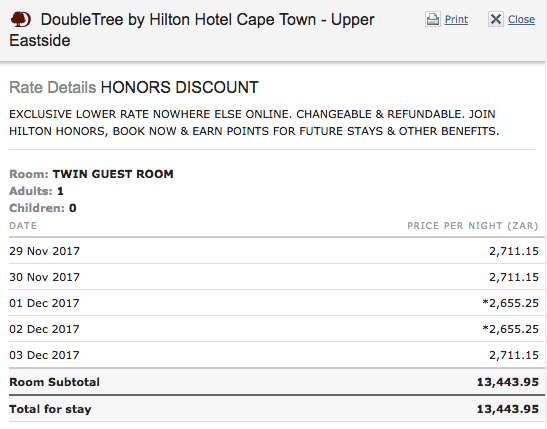Click the DATE column header
This screenshot has height=429, width=547.
point(23,226)
